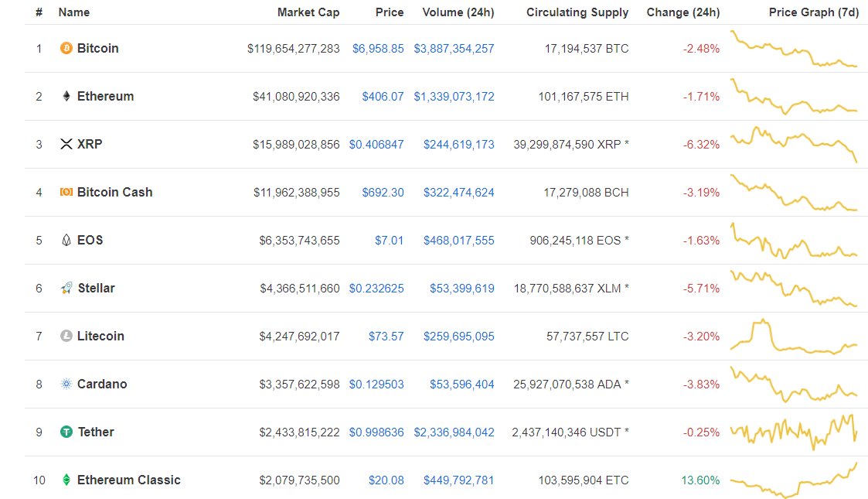Click Stellar volume $53,399,619
Image resolution: width=868 pixels, height=499 pixels.
[x=462, y=289]
